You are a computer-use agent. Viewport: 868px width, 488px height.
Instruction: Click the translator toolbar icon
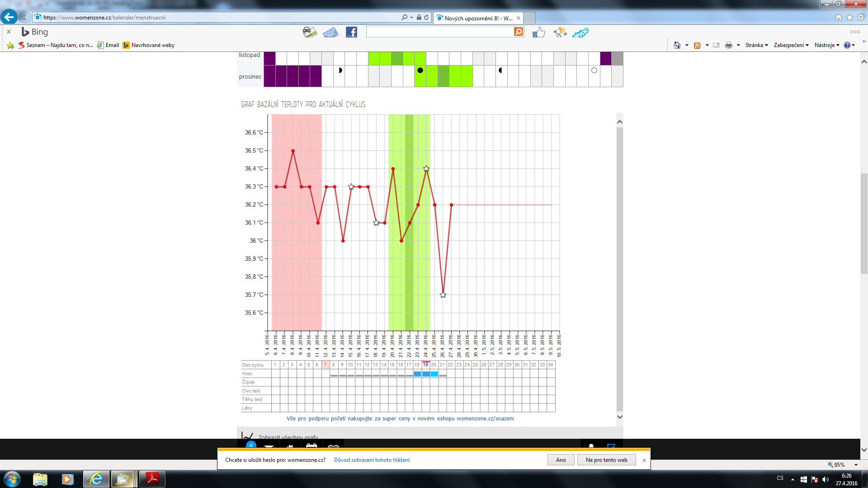click(560, 32)
